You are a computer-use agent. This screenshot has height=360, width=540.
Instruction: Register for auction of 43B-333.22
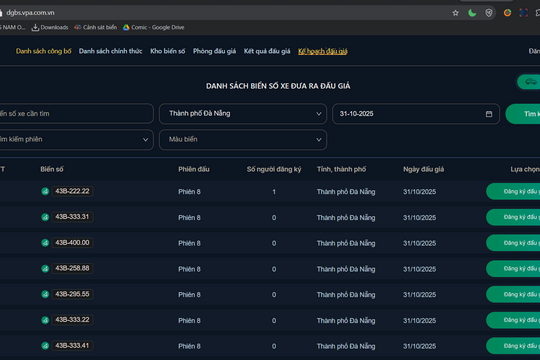[x=513, y=320]
